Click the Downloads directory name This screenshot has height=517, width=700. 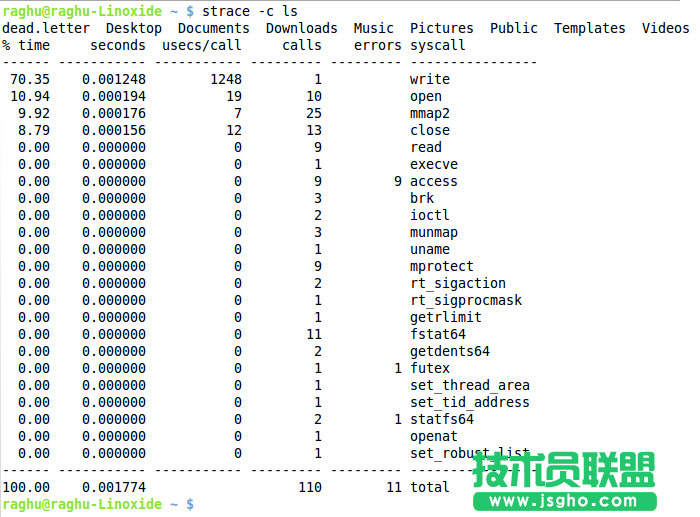click(301, 28)
